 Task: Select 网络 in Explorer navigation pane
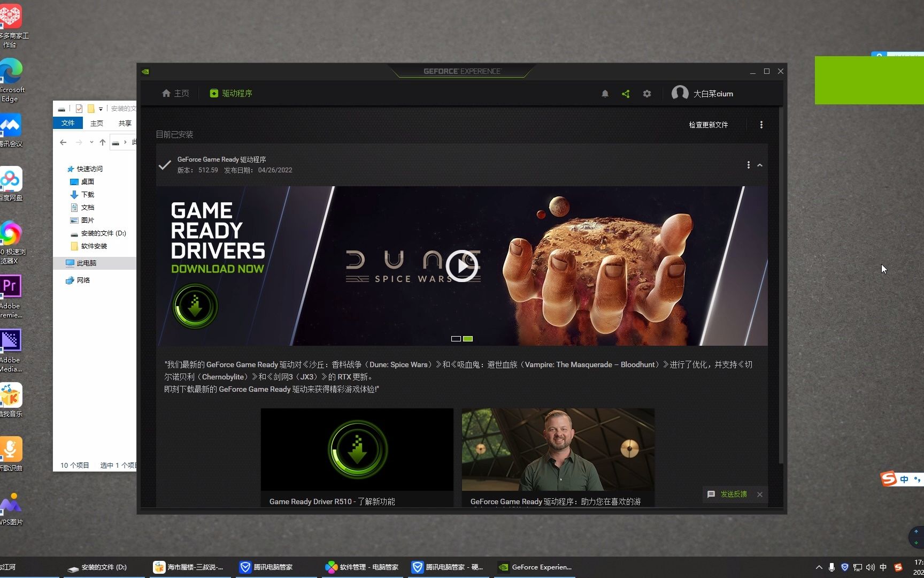[x=78, y=280]
